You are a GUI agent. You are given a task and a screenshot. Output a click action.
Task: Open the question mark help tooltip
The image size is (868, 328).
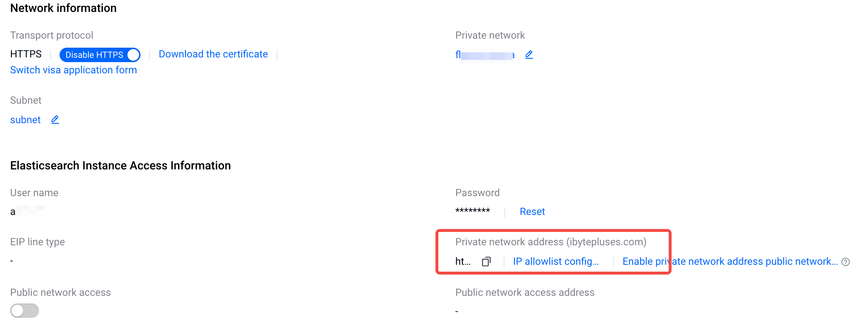pos(846,262)
